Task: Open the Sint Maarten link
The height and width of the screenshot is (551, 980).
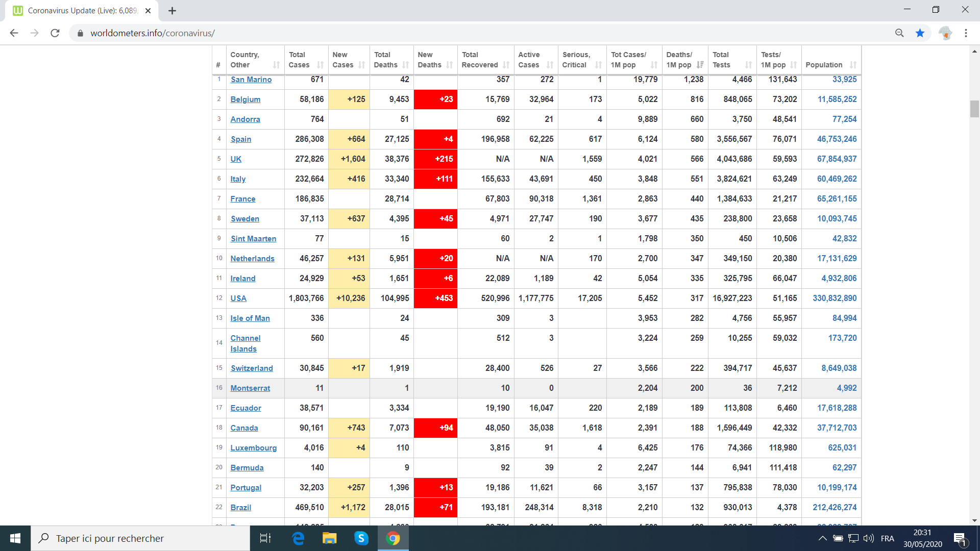Action: (x=253, y=239)
